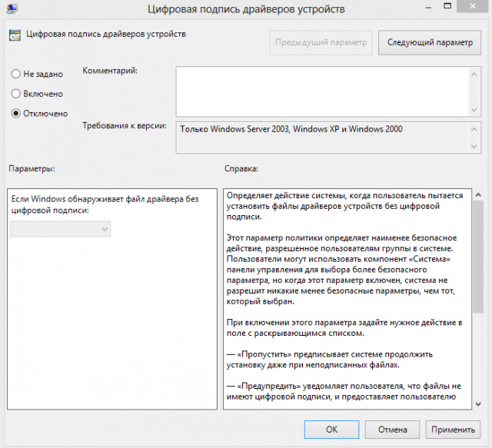Click the «Предупредить» help paragraph

[344, 391]
